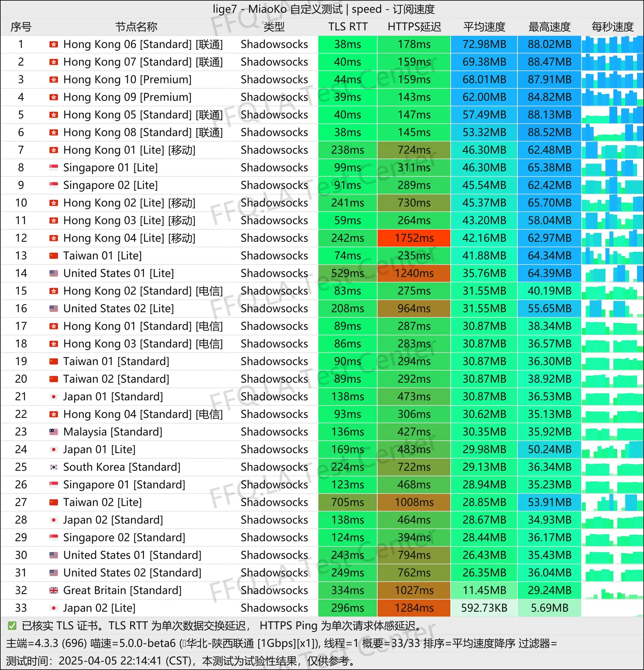The height and width of the screenshot is (670, 644).
Task: Click the speed graph for Great Britain row
Action: tap(612, 590)
